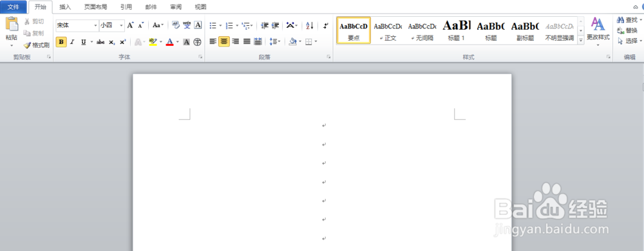The height and width of the screenshot is (251, 644).
Task: Click the Clear Formatting eraser icon
Action: point(176,25)
